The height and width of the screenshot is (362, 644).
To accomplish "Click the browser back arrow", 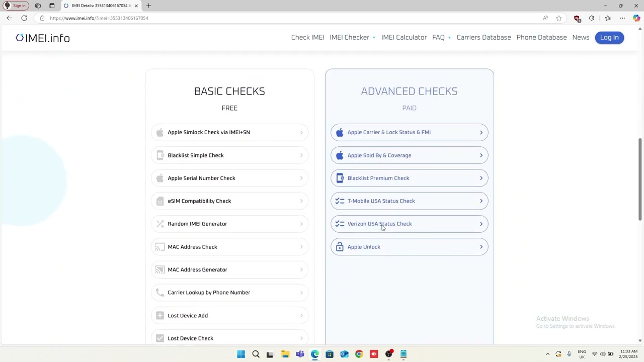I will [9, 18].
